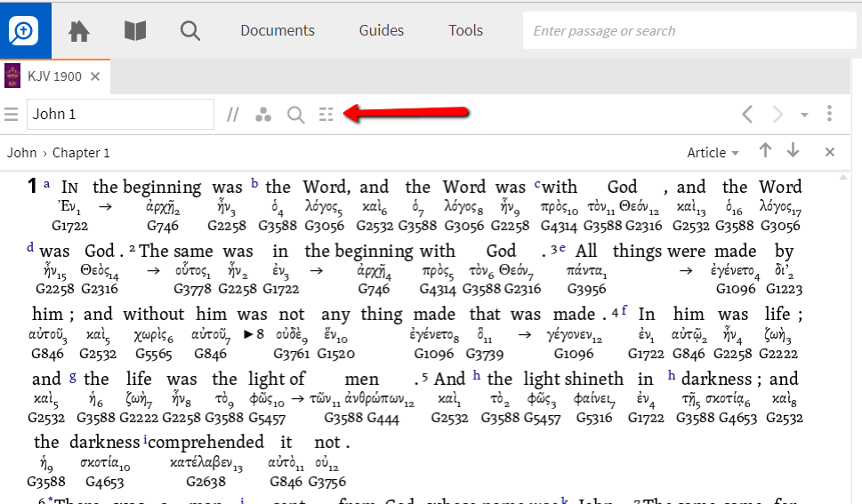Click the word 'comprehended' in verse 5
Screen dimensions: 862x504
[x=206, y=442]
